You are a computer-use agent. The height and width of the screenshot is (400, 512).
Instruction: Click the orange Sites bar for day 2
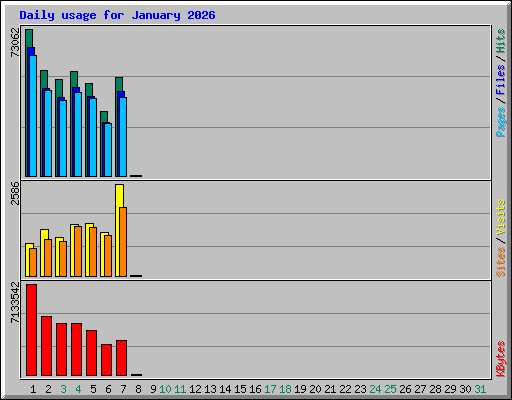tap(48, 258)
